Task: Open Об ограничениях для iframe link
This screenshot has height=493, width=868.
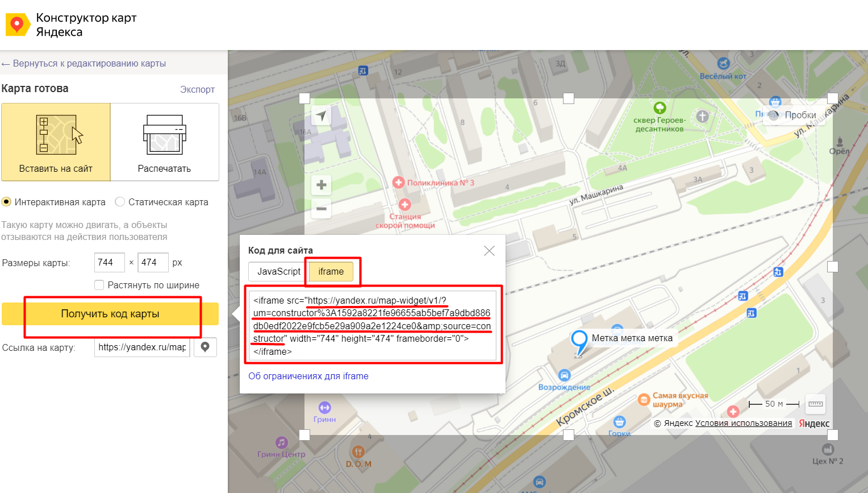Action: 308,376
